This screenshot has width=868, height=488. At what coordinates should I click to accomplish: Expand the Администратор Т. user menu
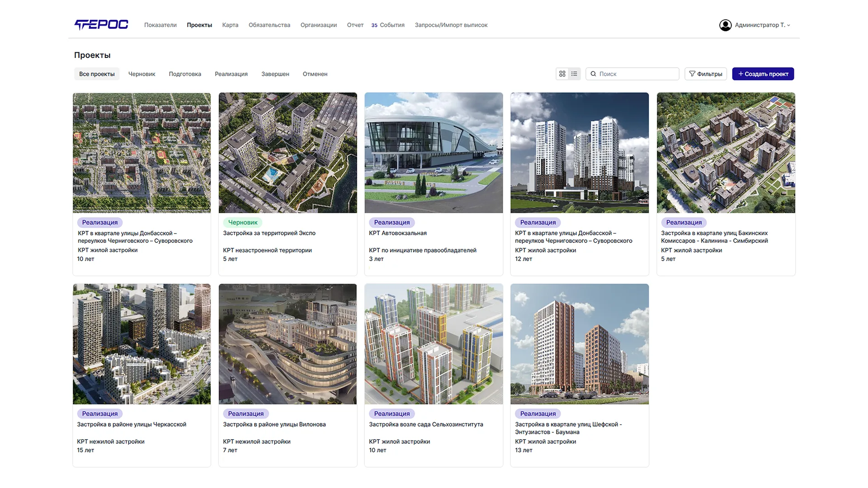tap(762, 25)
